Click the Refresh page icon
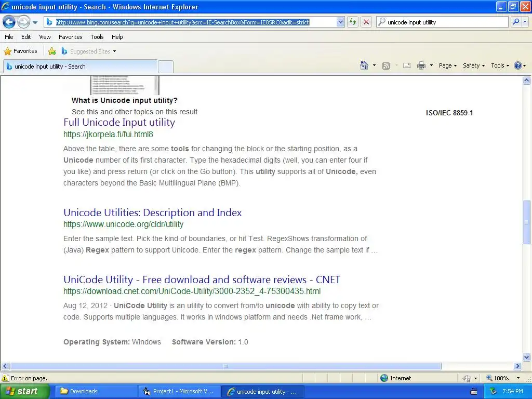 pyautogui.click(x=353, y=22)
